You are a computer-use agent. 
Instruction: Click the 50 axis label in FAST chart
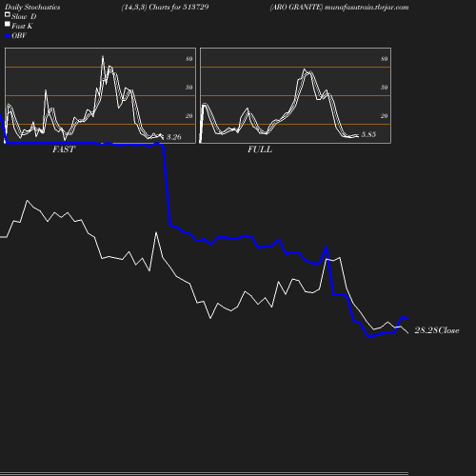189,88
